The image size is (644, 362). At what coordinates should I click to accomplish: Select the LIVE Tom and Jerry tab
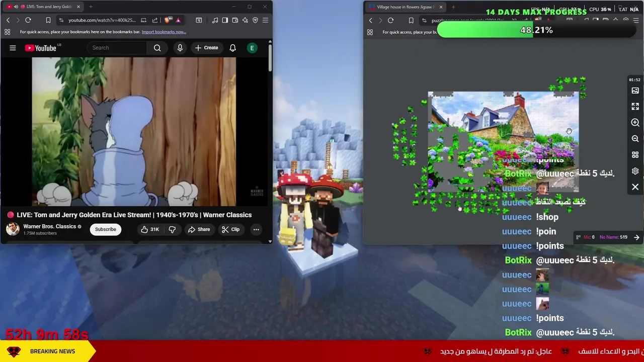[44, 7]
